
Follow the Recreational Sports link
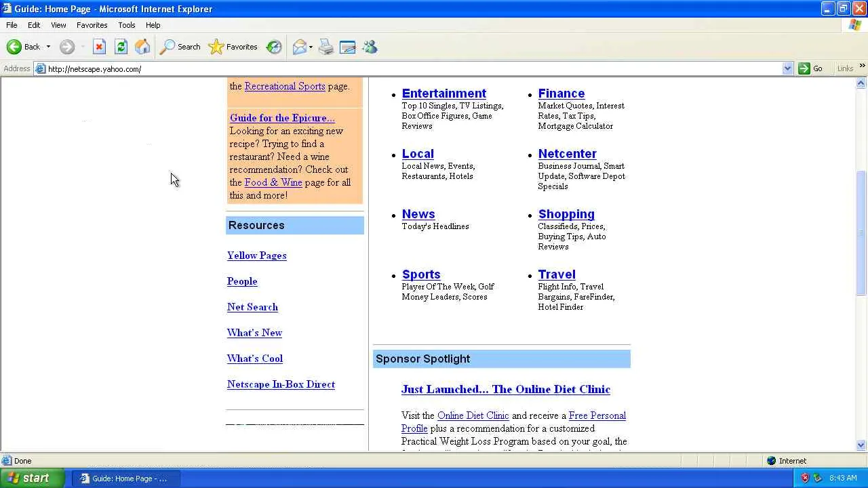pyautogui.click(x=285, y=86)
